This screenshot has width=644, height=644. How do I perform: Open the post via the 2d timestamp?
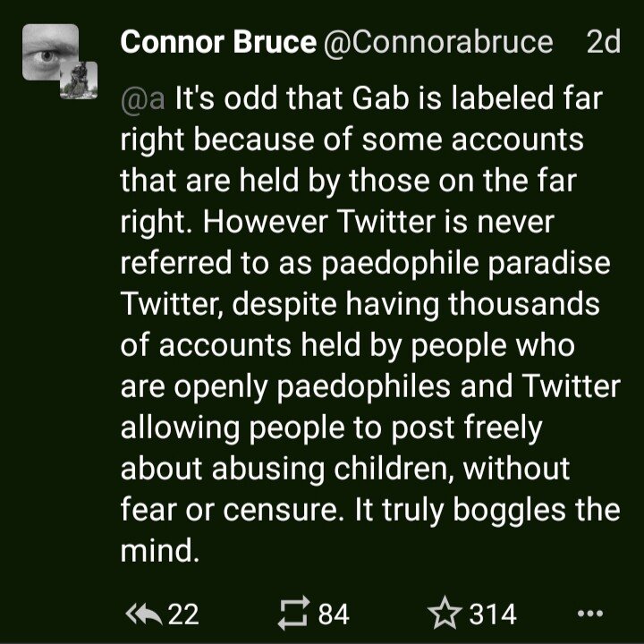602,43
